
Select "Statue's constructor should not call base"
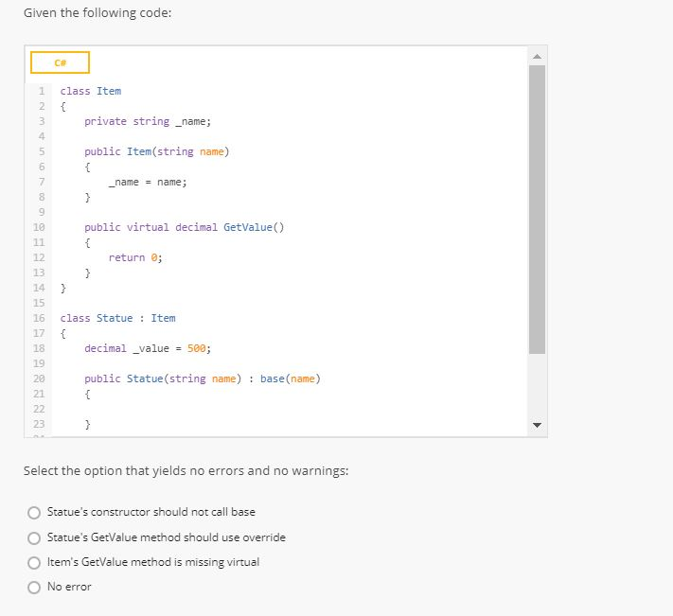click(x=34, y=512)
